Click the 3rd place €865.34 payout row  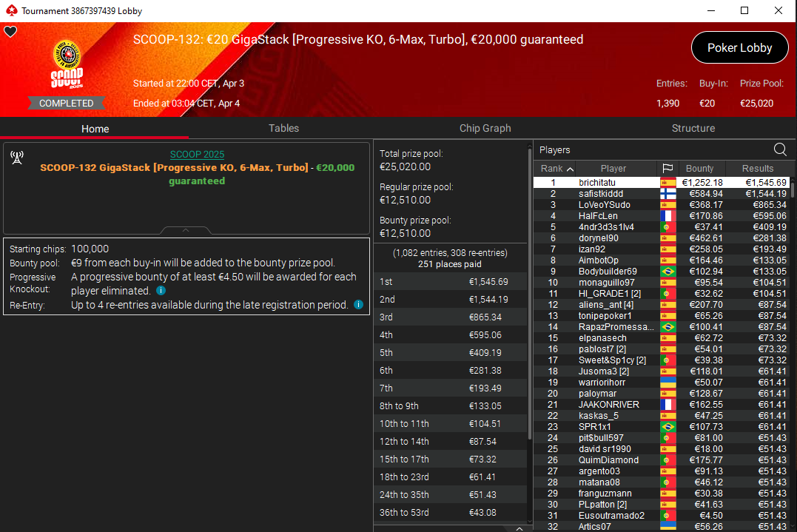pos(451,317)
